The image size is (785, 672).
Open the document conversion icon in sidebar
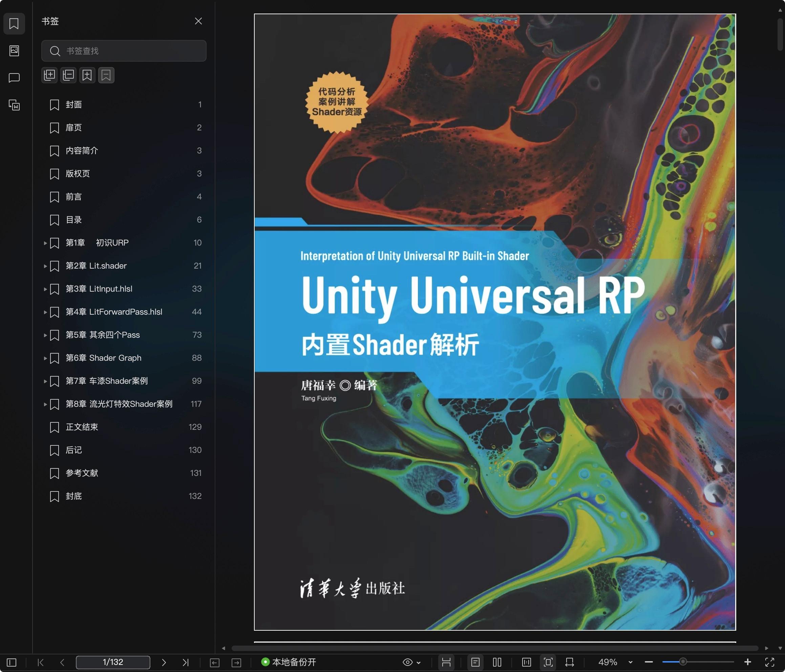click(14, 105)
